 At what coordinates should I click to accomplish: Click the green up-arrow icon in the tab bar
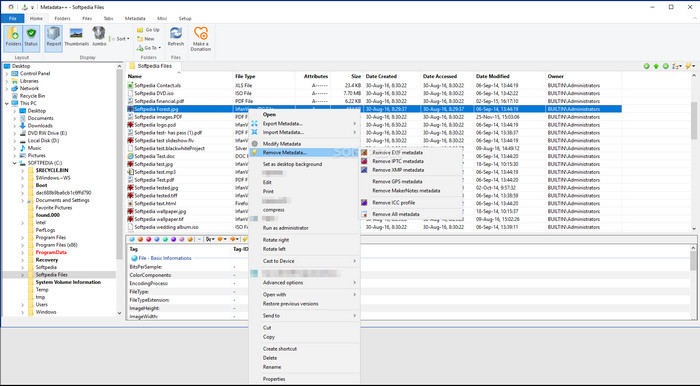click(x=656, y=66)
